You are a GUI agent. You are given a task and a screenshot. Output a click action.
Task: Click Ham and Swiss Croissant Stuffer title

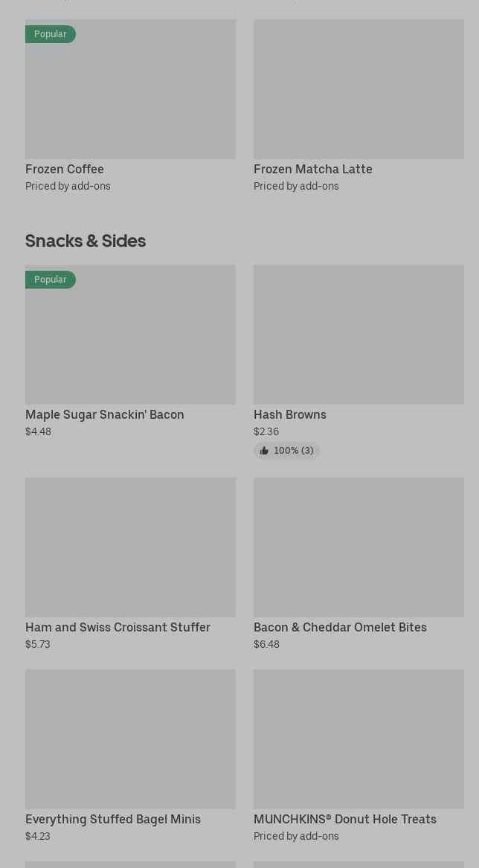pos(118,627)
